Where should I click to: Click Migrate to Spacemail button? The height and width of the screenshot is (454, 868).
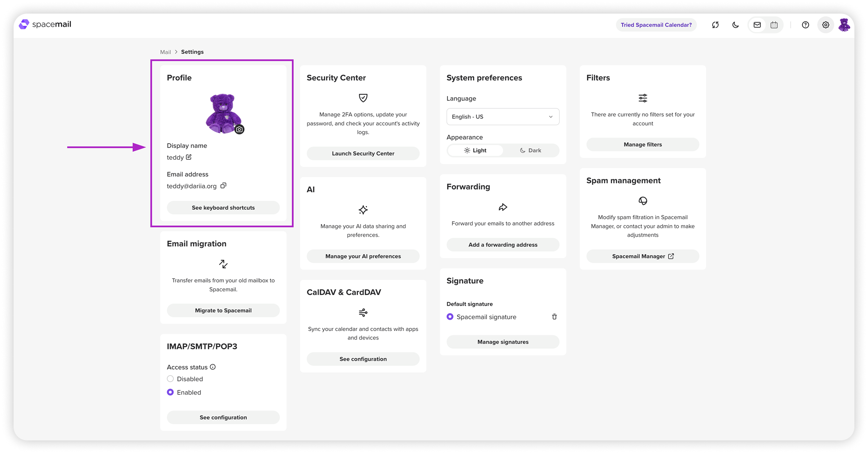tap(223, 311)
